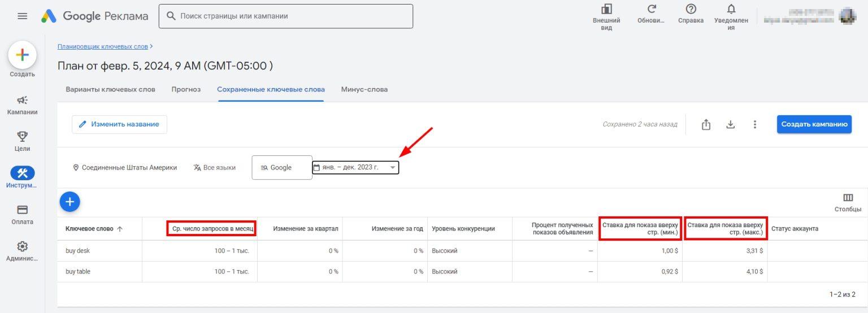Click the blue plus add keywords button
Image resolution: width=868 pixels, height=313 pixels.
pyautogui.click(x=70, y=202)
